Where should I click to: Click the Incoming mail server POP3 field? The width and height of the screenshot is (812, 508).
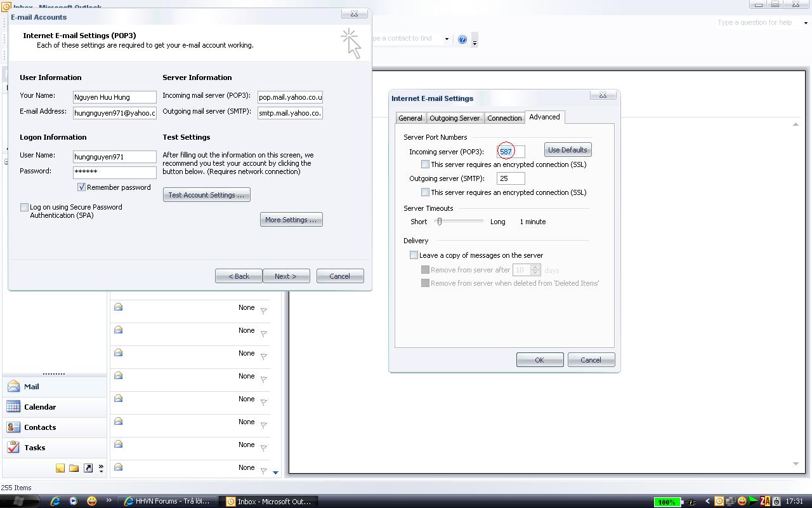[290, 97]
